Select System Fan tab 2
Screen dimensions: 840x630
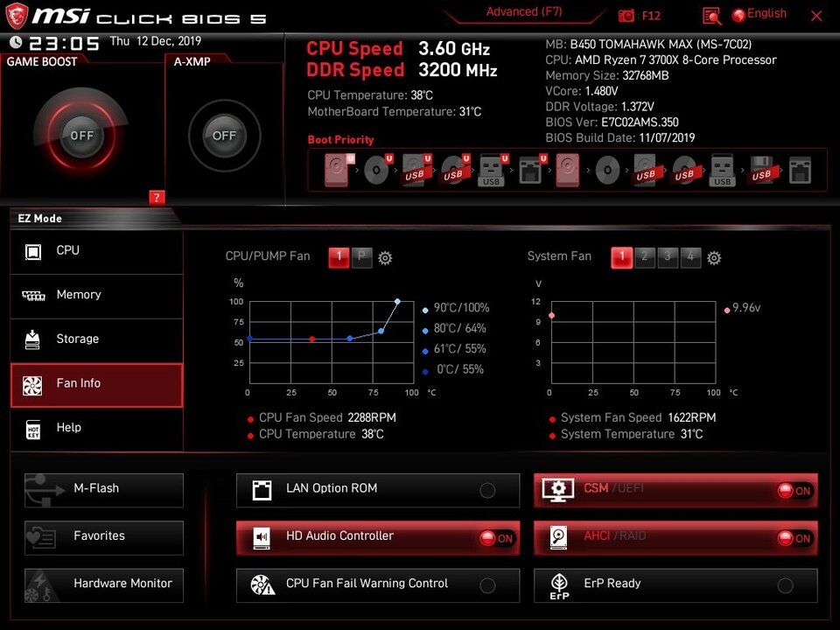click(x=645, y=257)
